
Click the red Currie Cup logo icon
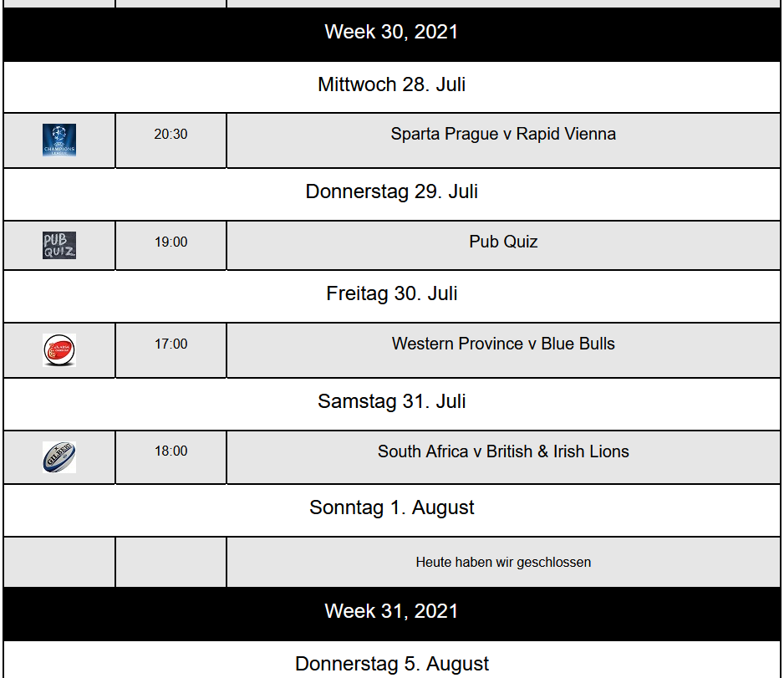coord(59,350)
